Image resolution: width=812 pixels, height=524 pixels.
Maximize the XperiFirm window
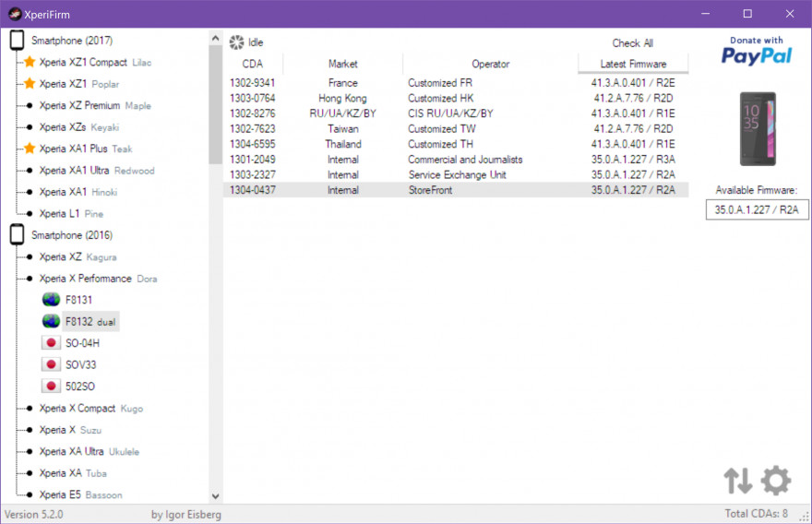click(747, 14)
